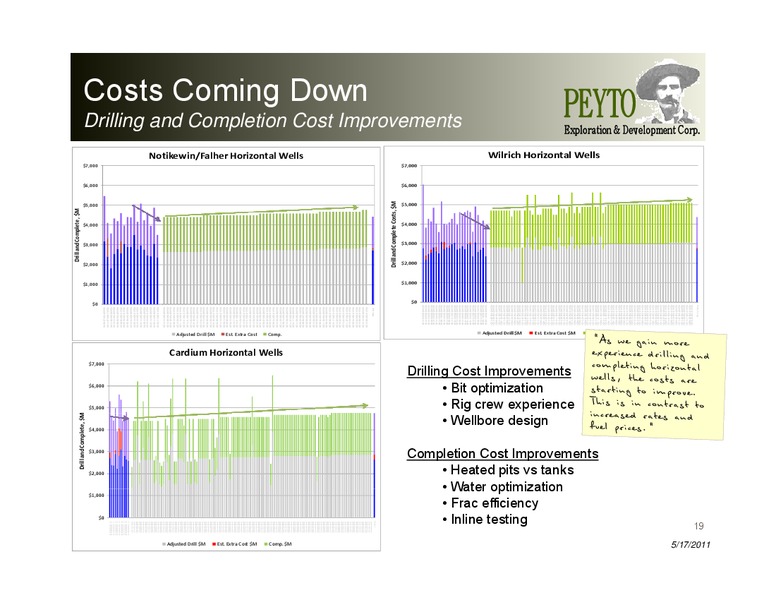Click the purple downward arrow in Wilrich chart
The width and height of the screenshot is (776, 600).
pos(475,221)
